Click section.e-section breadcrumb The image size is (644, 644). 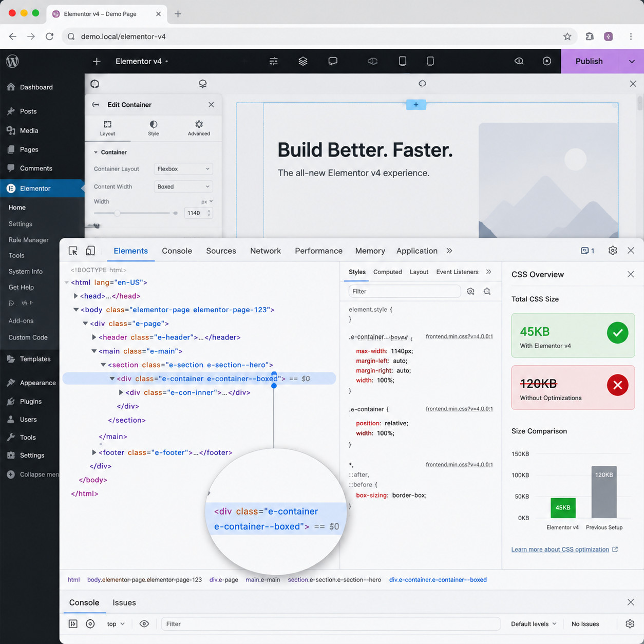click(334, 580)
